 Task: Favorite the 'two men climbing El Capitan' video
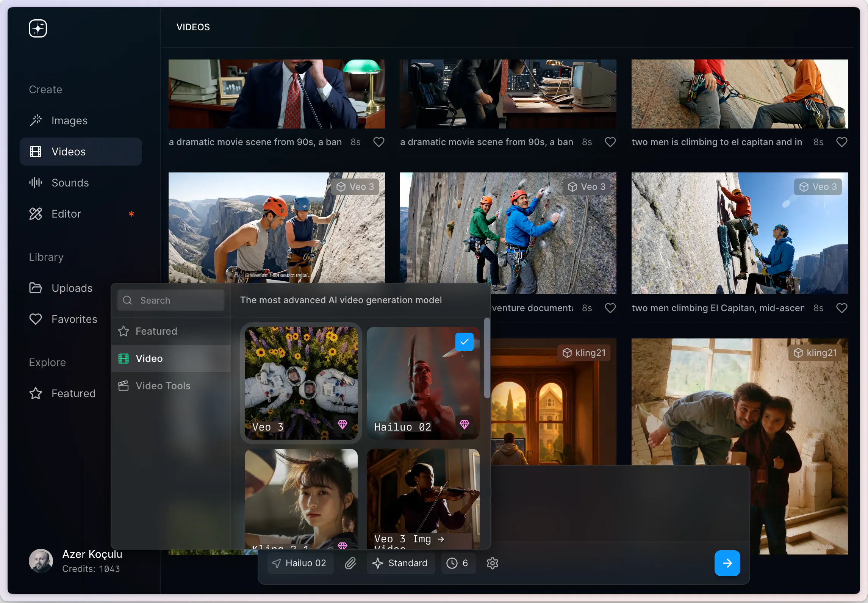coord(842,308)
